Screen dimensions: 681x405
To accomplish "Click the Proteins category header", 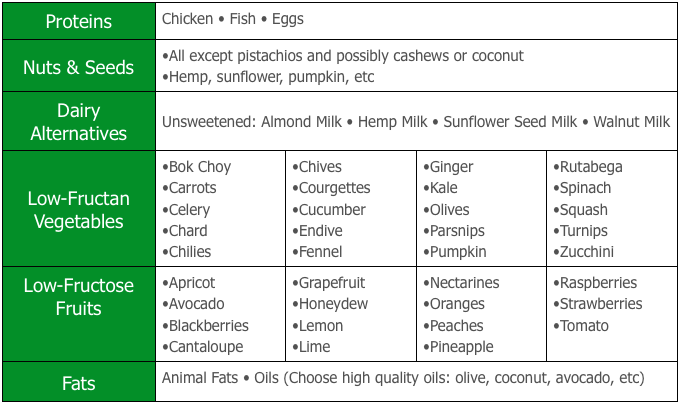I will 79,21.
